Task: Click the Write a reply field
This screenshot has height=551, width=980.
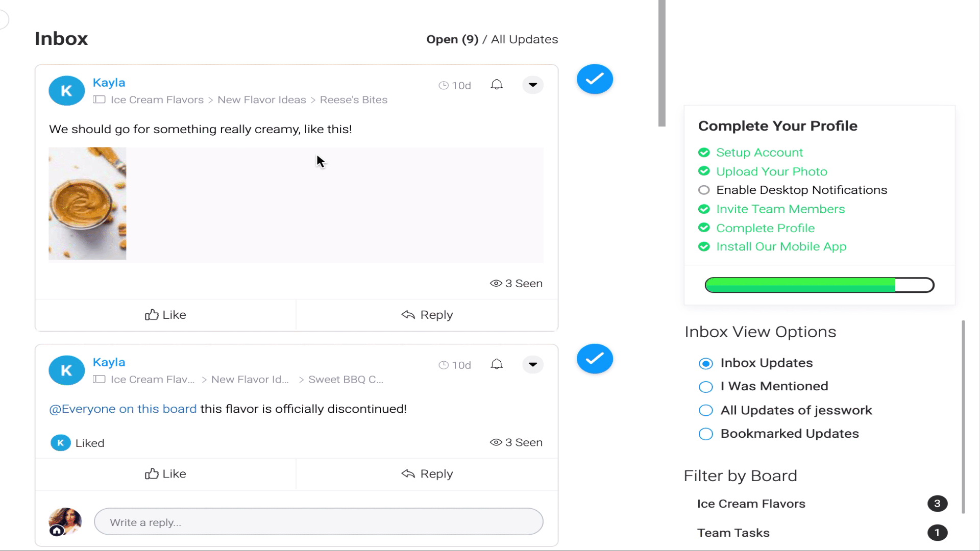Action: coord(318,521)
